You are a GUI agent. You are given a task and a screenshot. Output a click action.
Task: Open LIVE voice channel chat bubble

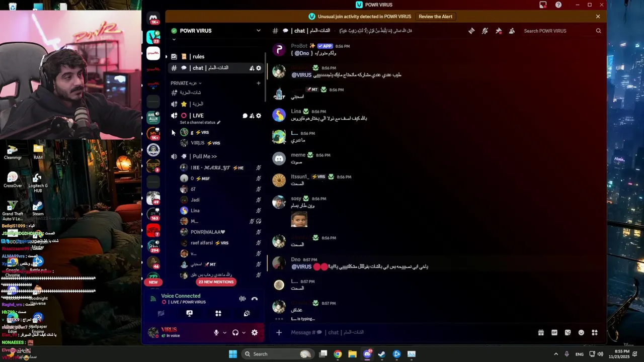click(x=245, y=116)
